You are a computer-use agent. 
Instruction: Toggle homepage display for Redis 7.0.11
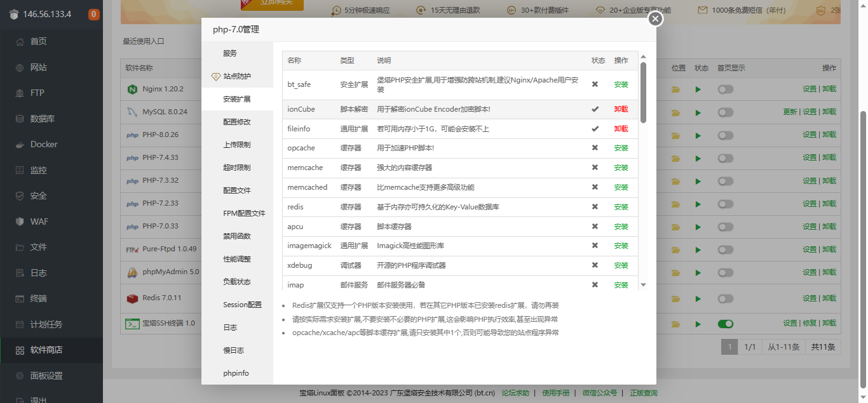[725, 298]
